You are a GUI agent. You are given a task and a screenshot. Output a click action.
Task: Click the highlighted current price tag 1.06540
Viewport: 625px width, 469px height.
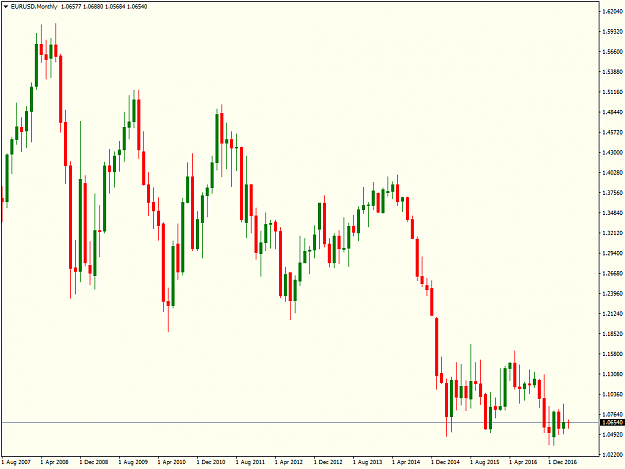(612, 422)
